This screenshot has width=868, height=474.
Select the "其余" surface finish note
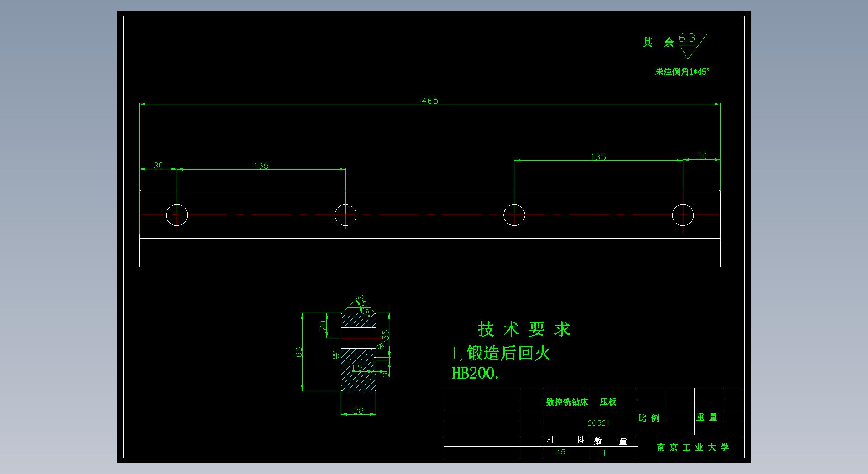pyautogui.click(x=658, y=42)
